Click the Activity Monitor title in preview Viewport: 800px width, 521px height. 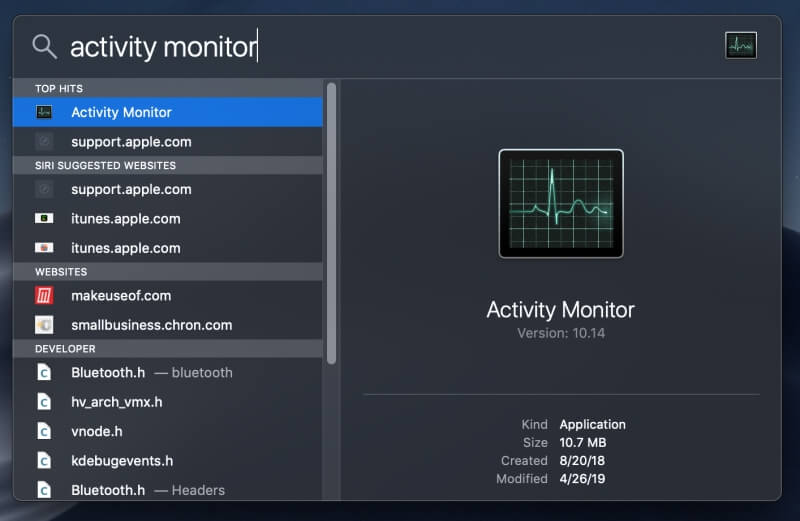coord(561,310)
